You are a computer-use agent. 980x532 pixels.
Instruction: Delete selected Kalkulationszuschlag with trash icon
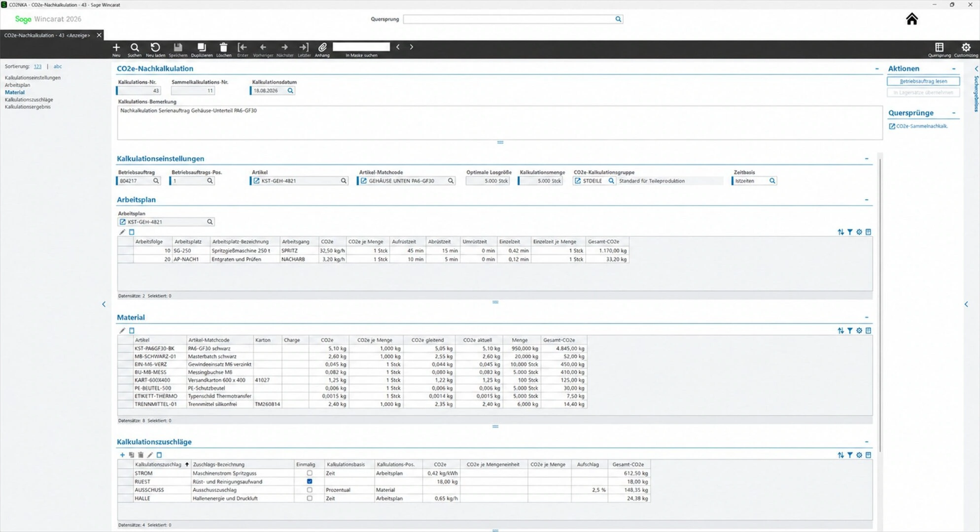tap(140, 455)
